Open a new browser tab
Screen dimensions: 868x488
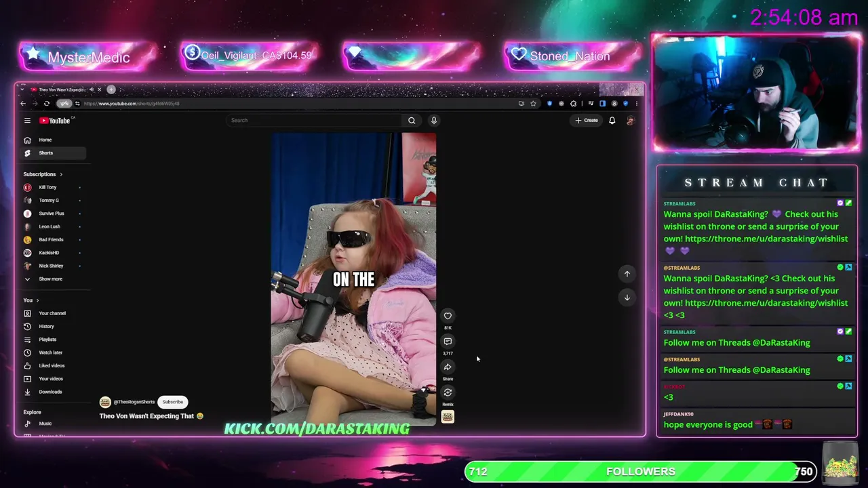[x=111, y=89]
